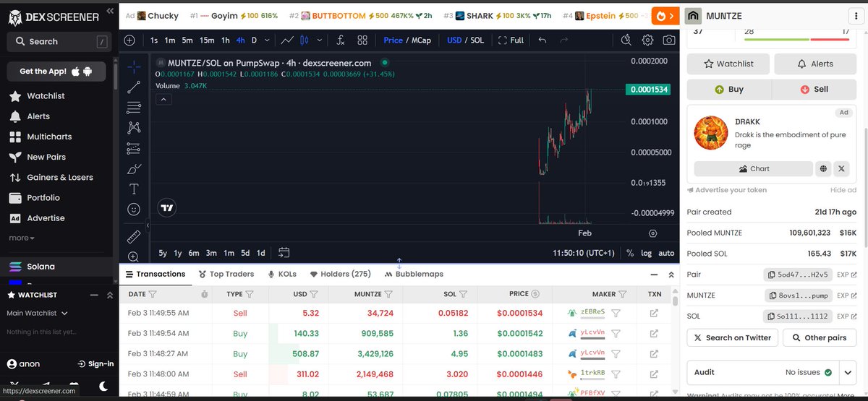Activate the zoom in tool

click(134, 256)
